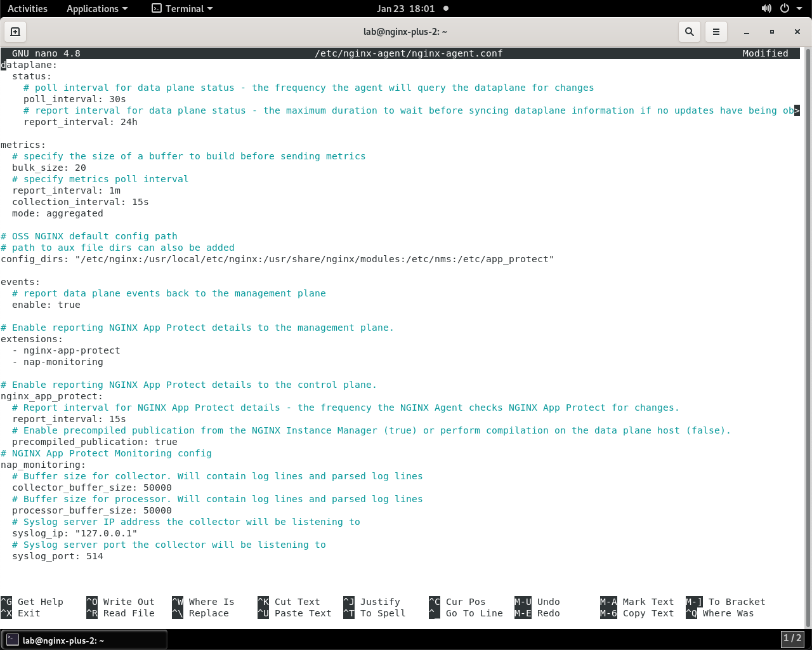812x650 pixels.
Task: Click the mode: aggregated line
Action: (x=58, y=213)
